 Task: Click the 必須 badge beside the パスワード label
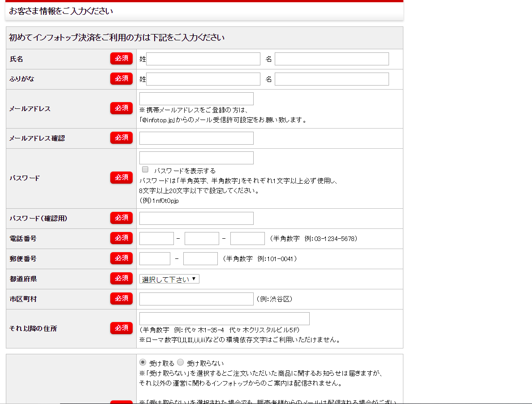[x=121, y=177]
